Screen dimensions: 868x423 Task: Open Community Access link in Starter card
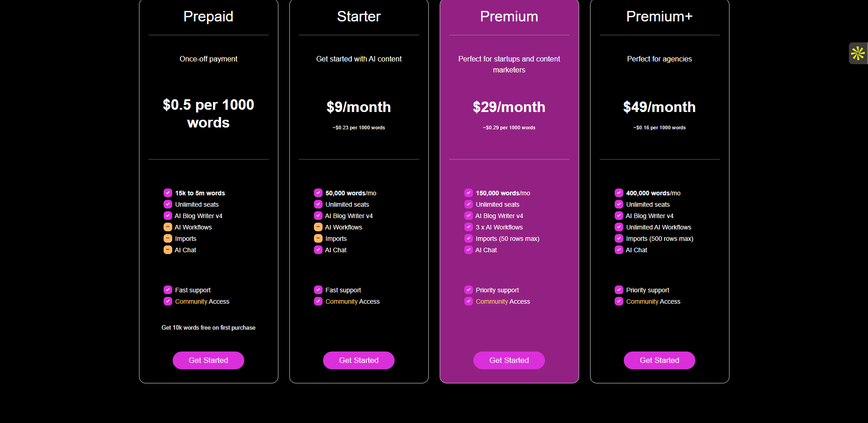tap(352, 301)
